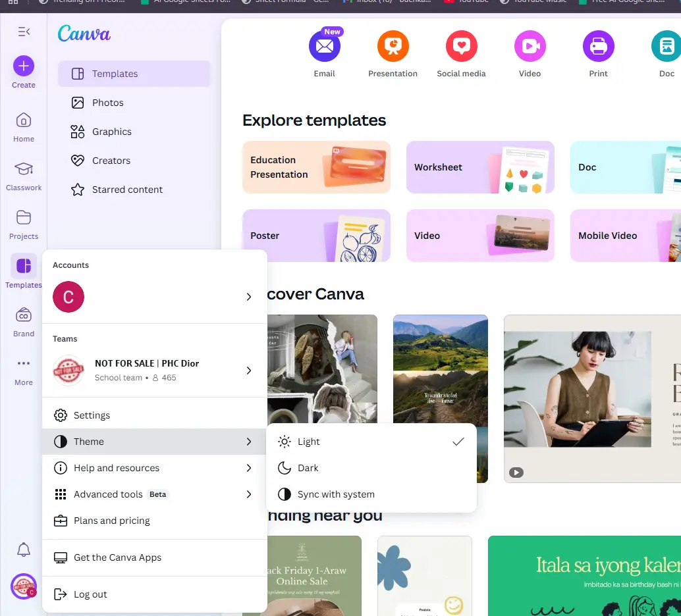Expand NOT FOR SALE team row
The height and width of the screenshot is (616, 681).
pyautogui.click(x=154, y=371)
